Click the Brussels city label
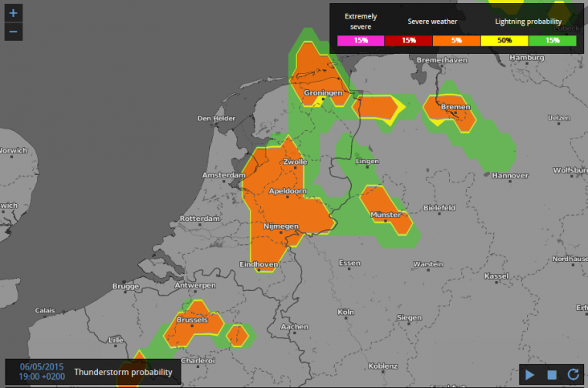 point(191,320)
